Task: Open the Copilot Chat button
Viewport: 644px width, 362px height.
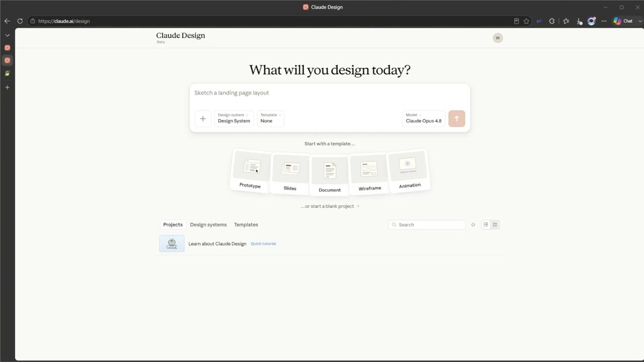Action: tap(623, 21)
